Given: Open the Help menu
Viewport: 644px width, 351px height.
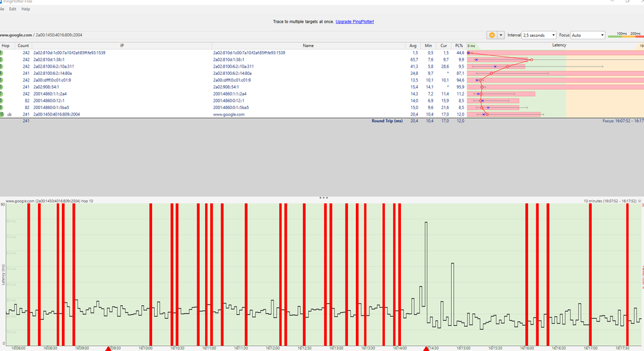Looking at the screenshot, I should coord(26,9).
